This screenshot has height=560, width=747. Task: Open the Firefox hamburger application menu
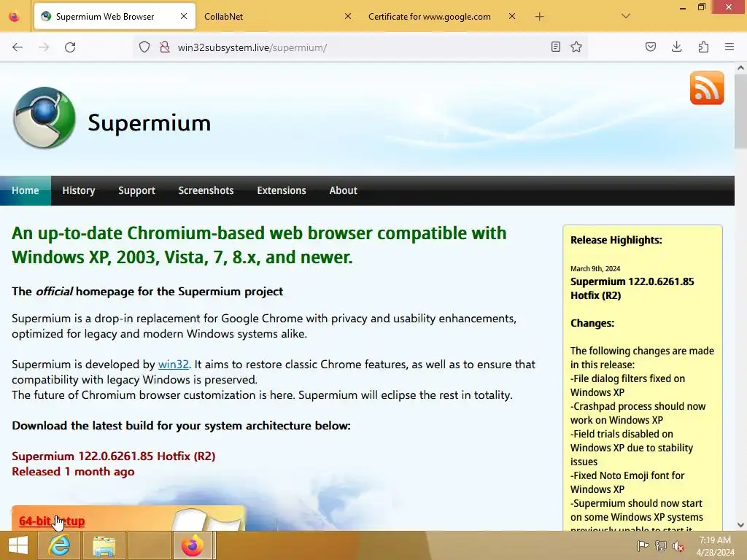point(729,47)
